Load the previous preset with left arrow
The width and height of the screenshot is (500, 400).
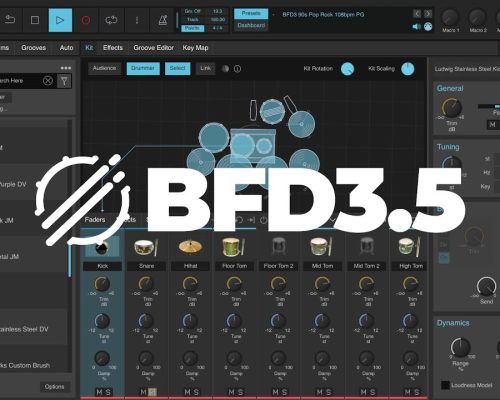tap(417, 14)
